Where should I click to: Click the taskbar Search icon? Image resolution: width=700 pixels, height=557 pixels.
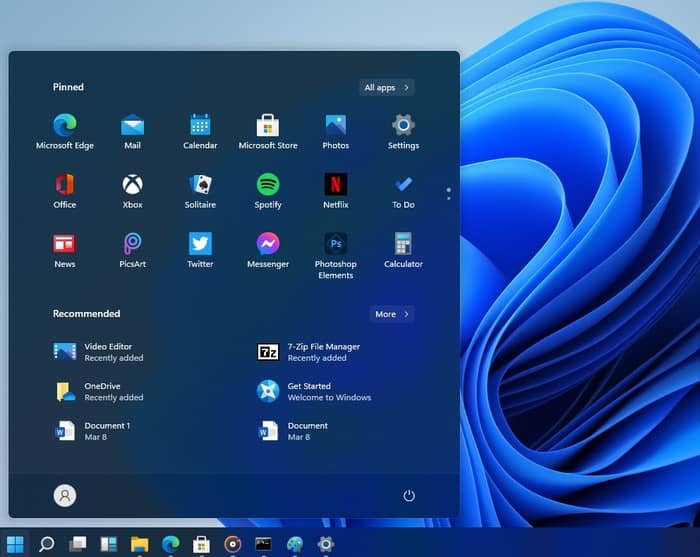click(46, 544)
